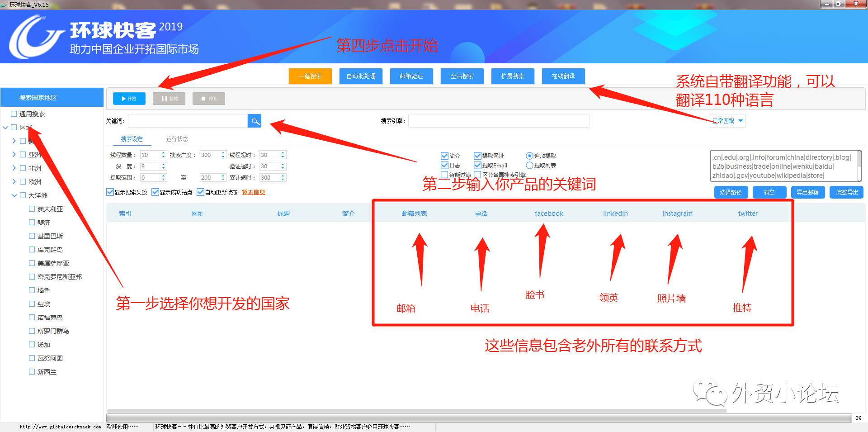The image size is (868, 432).
Task: Click the 完整导出 full export button
Action: [x=846, y=192]
